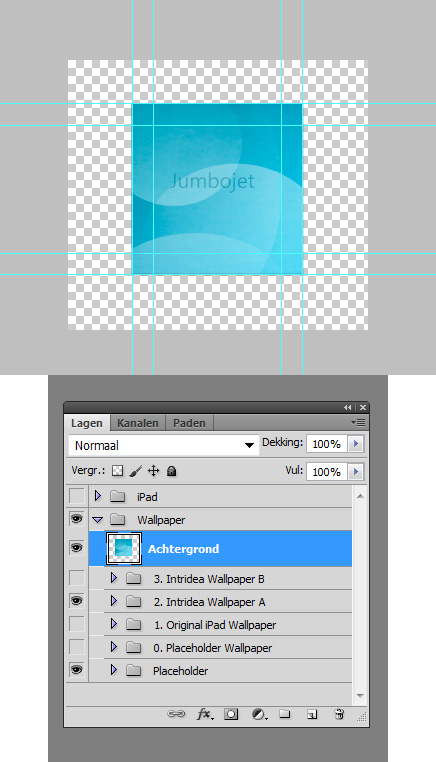
Task: Expand the iPad group
Action: tap(98, 496)
